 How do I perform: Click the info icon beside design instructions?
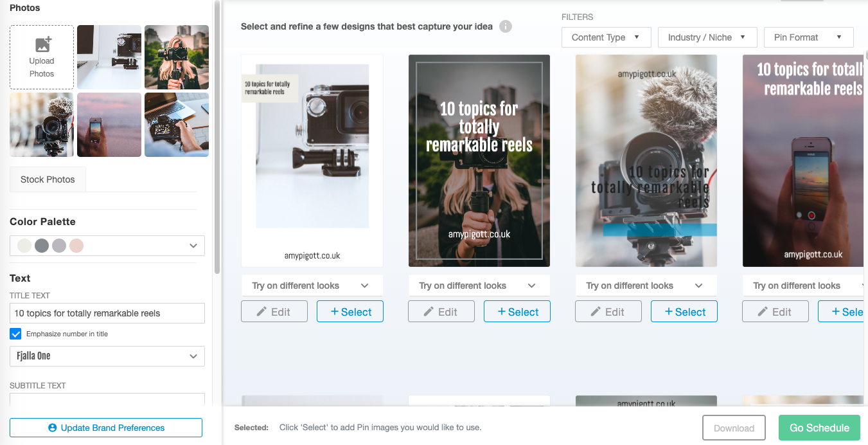pyautogui.click(x=506, y=26)
